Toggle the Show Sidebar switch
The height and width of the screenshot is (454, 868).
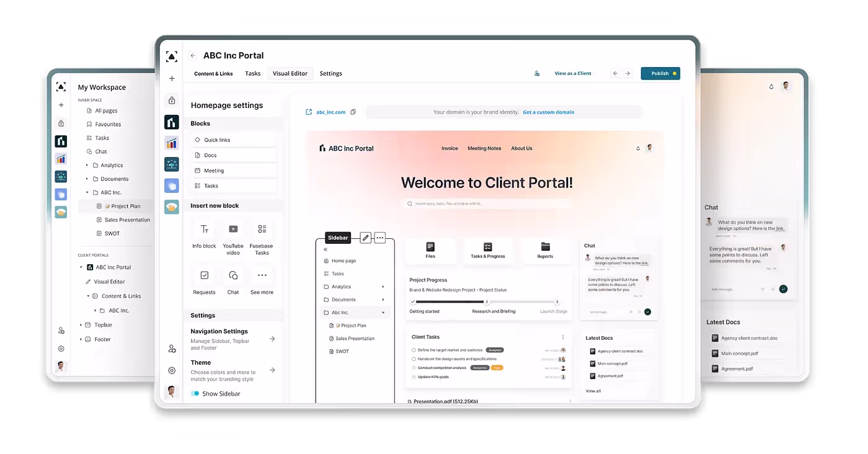coord(195,394)
